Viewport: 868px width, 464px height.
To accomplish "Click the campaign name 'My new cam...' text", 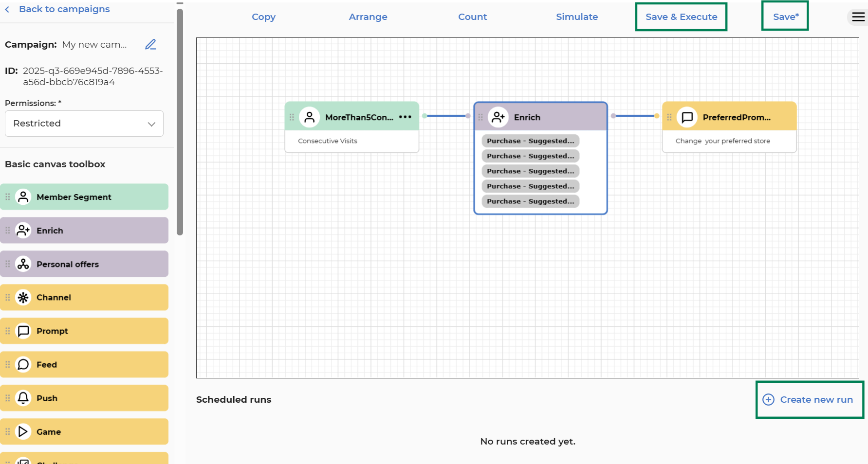I will tap(94, 45).
